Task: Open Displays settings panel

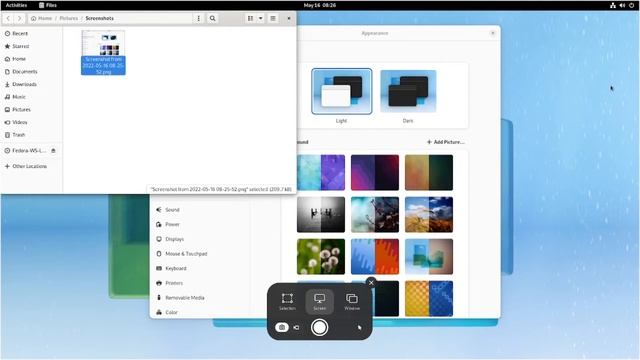Action: 200,239
